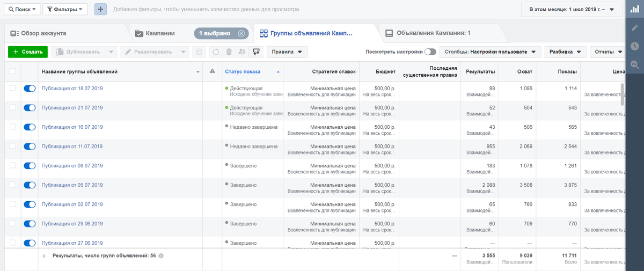644x271 pixels.
Task: Open the charts panel icon in right sidebar
Action: pos(634,9)
